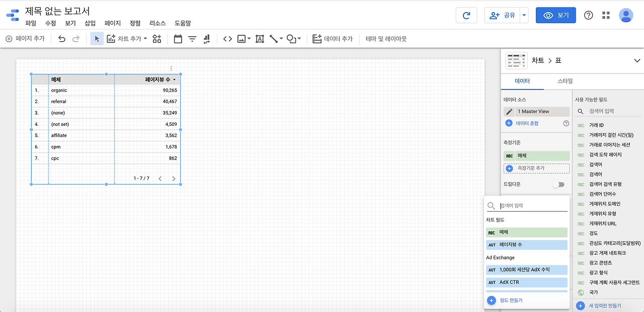
Task: Select the selection mode pointer tool
Action: point(97,39)
